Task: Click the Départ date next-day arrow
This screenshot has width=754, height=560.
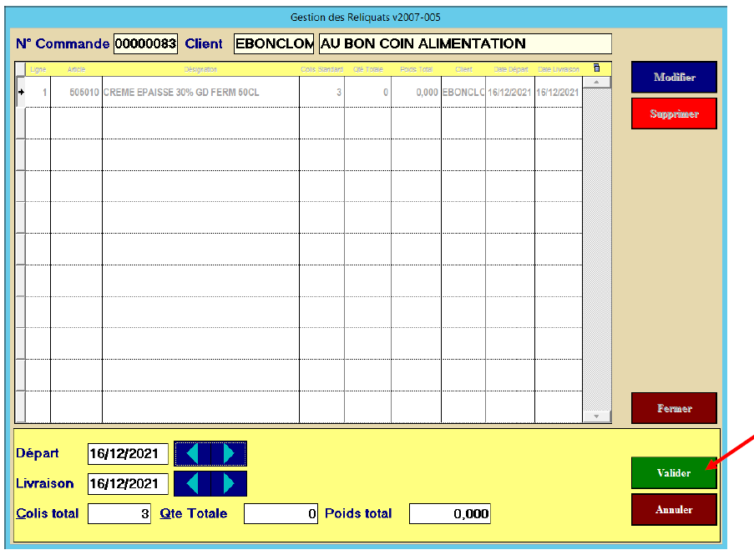Action: click(x=229, y=453)
